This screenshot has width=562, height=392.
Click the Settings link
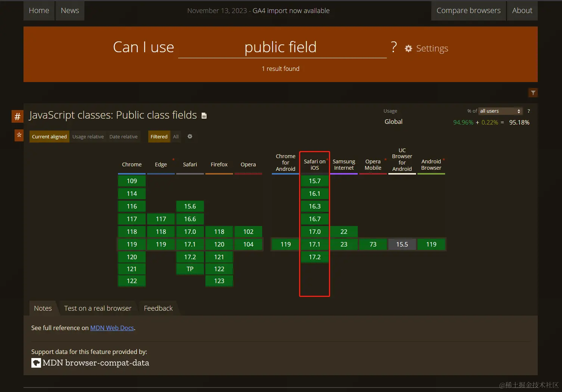(x=432, y=48)
